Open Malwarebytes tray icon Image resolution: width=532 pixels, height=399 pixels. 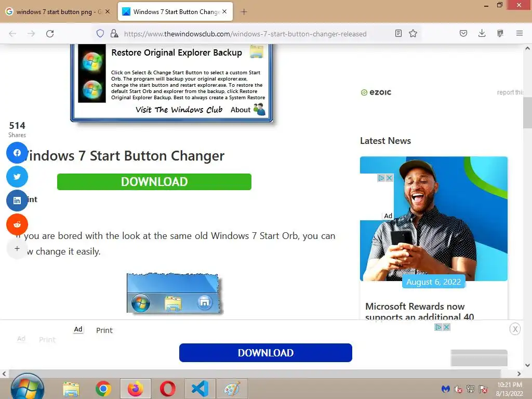click(x=445, y=389)
